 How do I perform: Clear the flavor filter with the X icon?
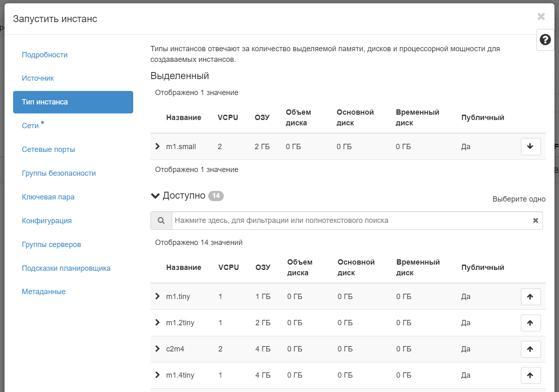click(535, 220)
